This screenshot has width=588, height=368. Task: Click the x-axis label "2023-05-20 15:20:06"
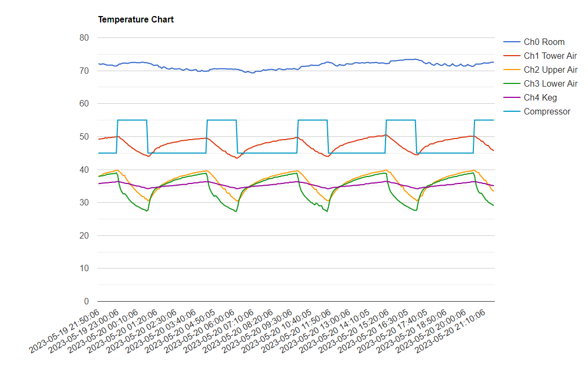point(355,331)
